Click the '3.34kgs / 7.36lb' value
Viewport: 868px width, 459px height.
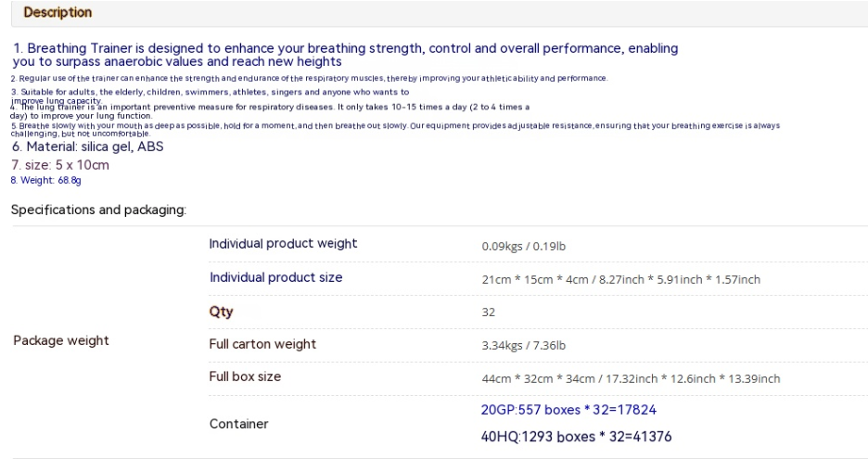(523, 346)
